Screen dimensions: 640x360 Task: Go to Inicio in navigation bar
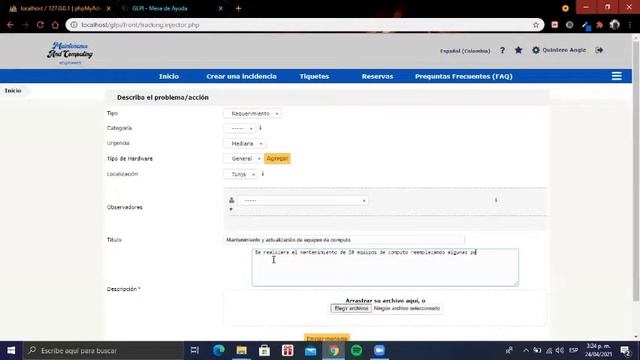(169, 76)
